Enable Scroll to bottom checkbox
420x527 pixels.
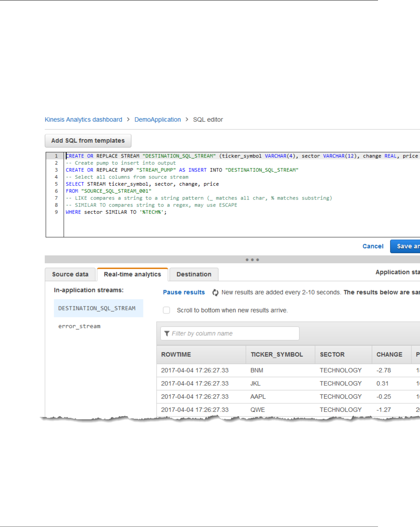[x=166, y=310]
